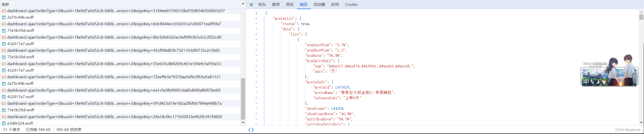
Task: Select request with signKey=72eeffe3e79376aa
Action: pos(120,77)
